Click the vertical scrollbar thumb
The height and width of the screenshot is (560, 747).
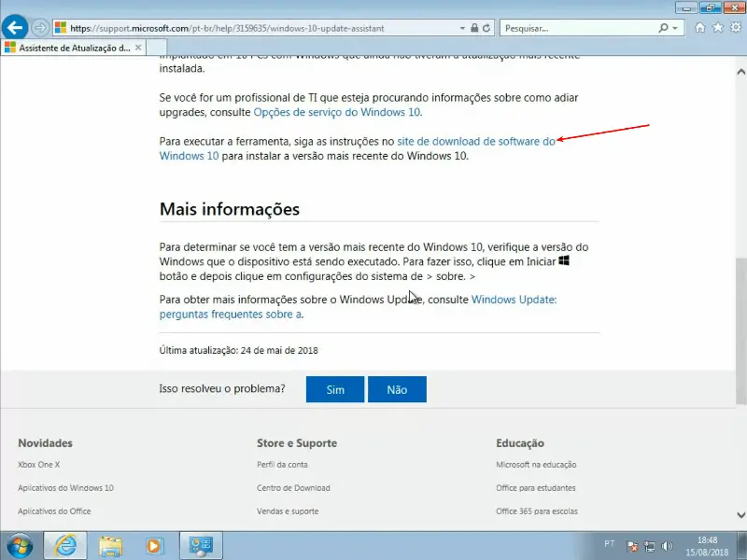point(740,331)
